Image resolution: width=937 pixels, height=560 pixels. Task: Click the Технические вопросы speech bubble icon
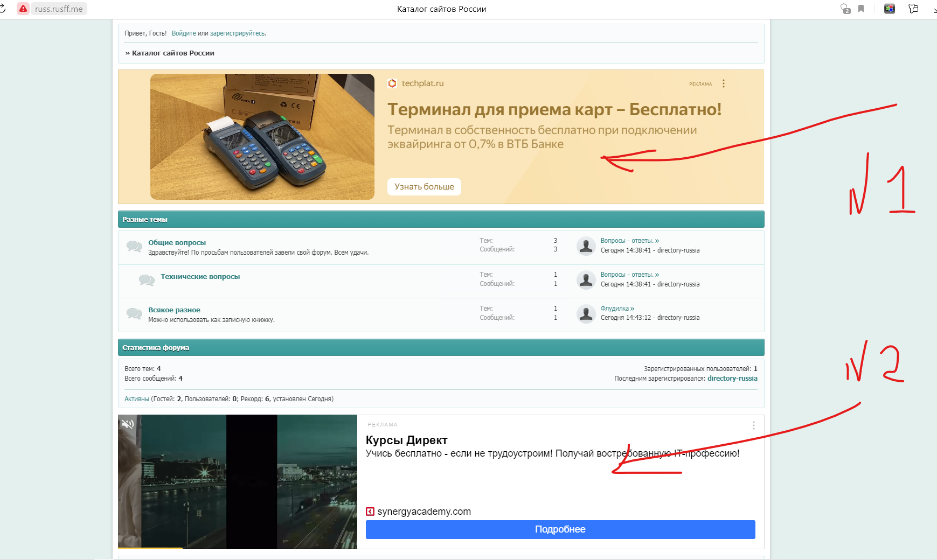coord(147,280)
